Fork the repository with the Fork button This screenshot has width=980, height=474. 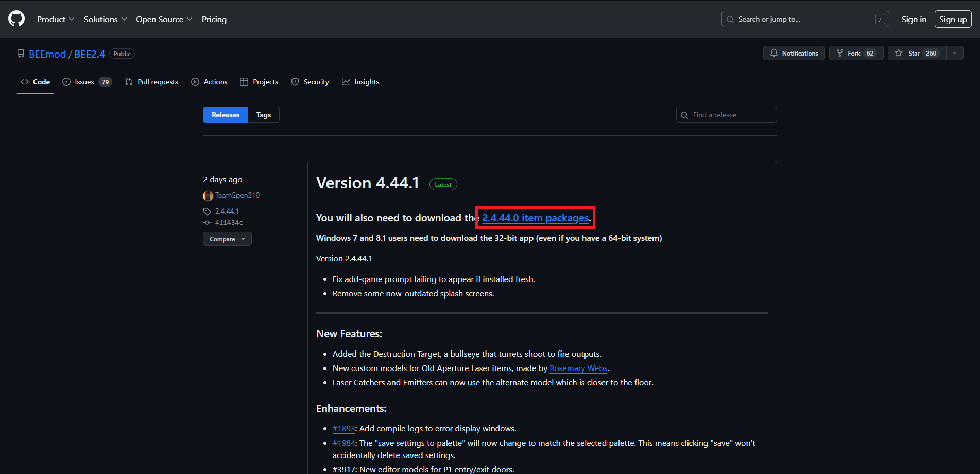(x=856, y=53)
